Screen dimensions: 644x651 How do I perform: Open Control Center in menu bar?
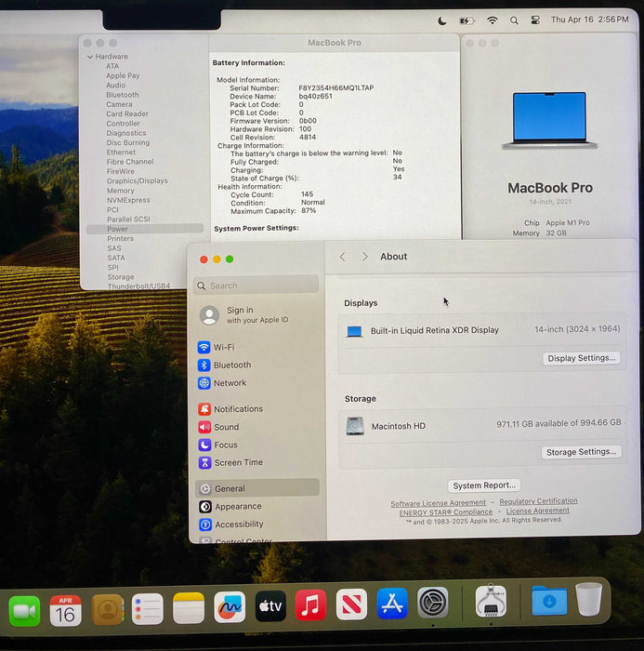click(535, 20)
